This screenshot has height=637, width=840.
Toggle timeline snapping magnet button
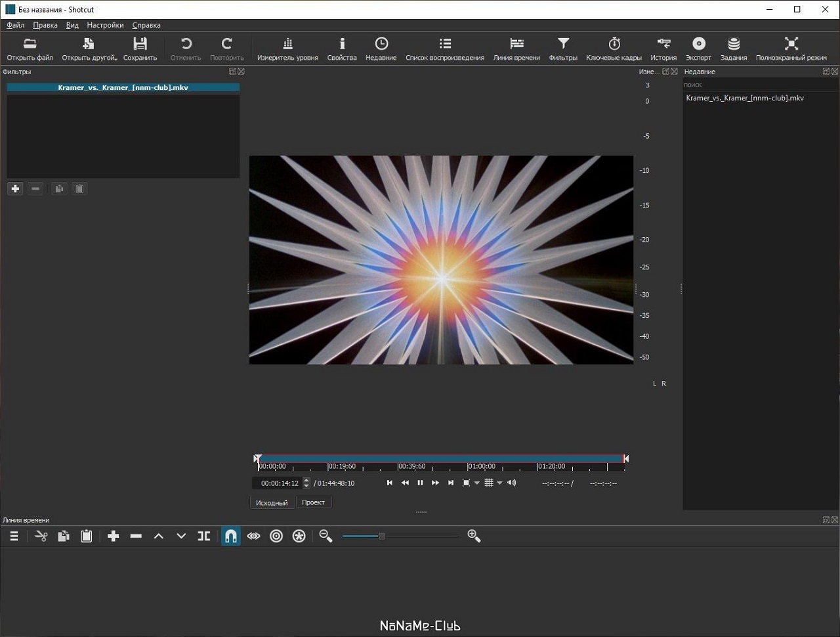pyautogui.click(x=231, y=537)
